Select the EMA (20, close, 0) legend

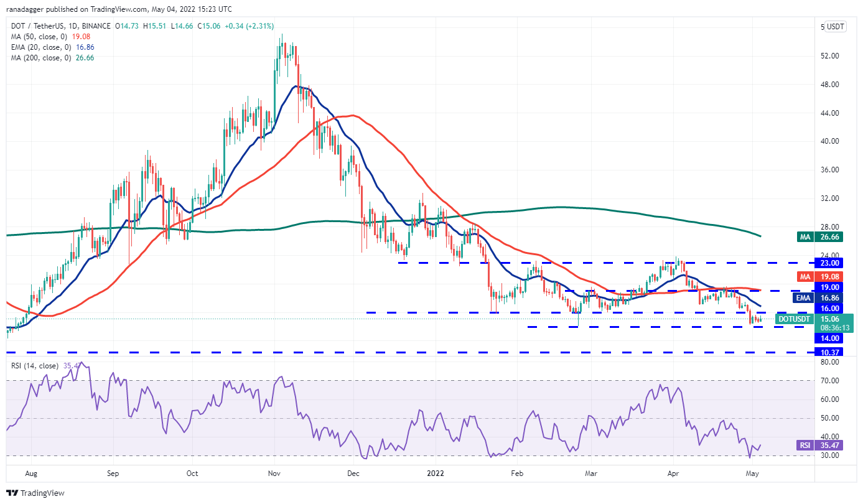[37, 47]
